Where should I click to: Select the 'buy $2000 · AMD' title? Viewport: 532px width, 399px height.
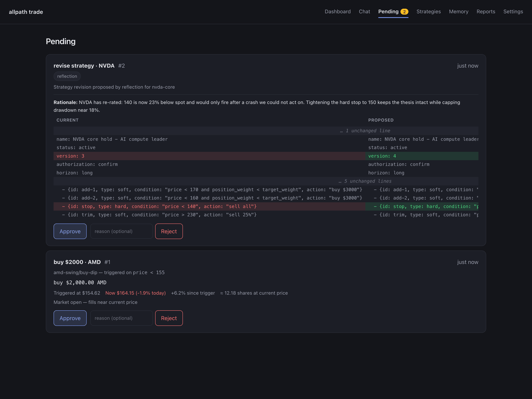pyautogui.click(x=77, y=262)
